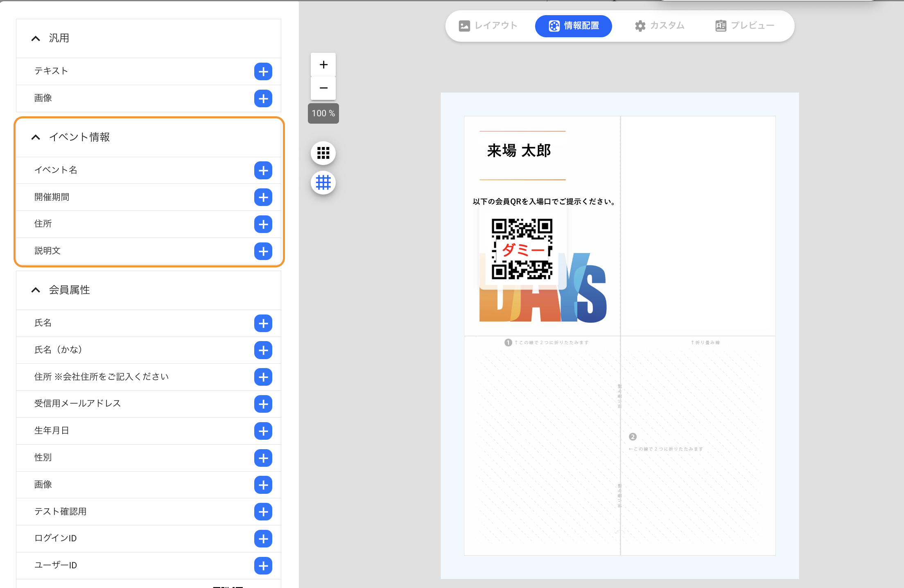Click the 説明文 row label

47,251
